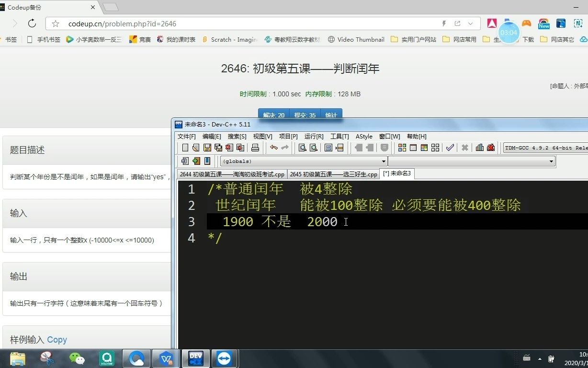Save the current file with the Save icon
588x368 pixels.
[x=207, y=148]
